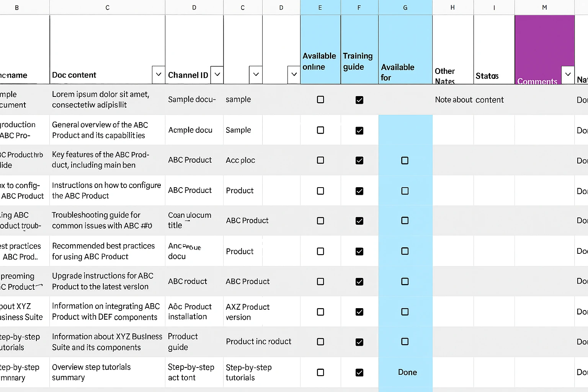
Task: Open the Doc content filter dropdown
Action: tap(158, 75)
